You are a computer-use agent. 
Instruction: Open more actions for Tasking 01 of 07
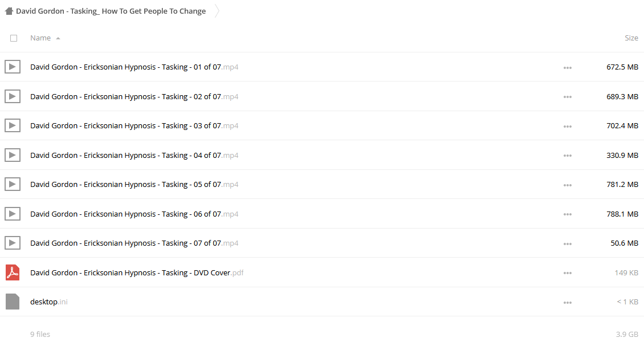coord(568,68)
